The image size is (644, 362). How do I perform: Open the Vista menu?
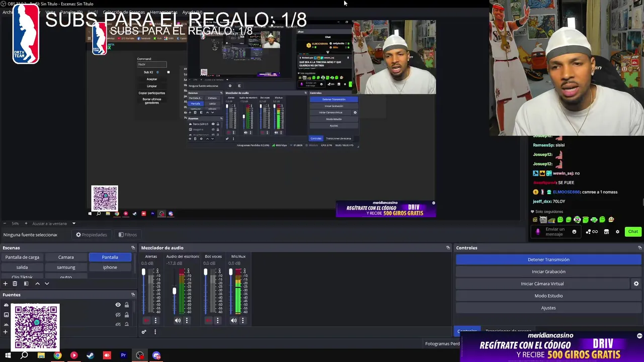tap(50, 12)
